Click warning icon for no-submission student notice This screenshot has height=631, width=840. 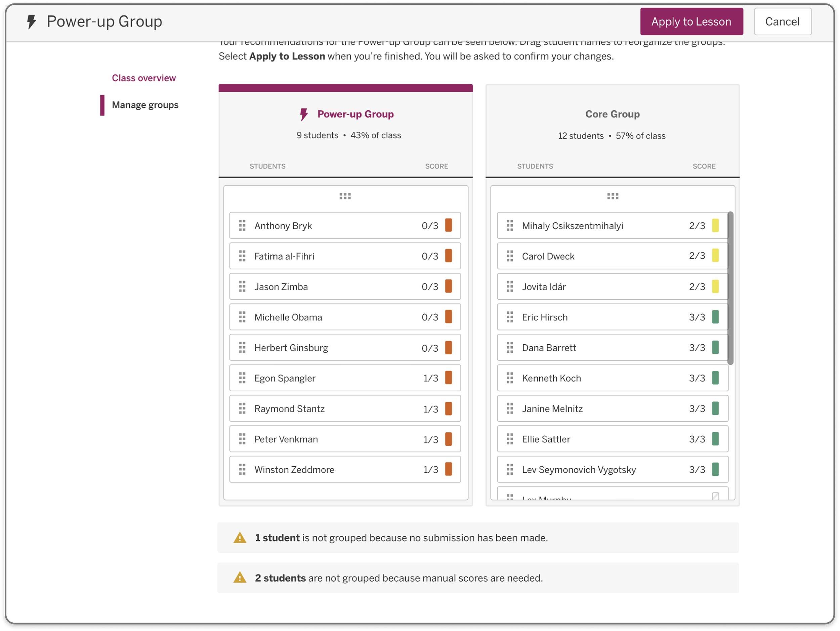[x=240, y=538]
